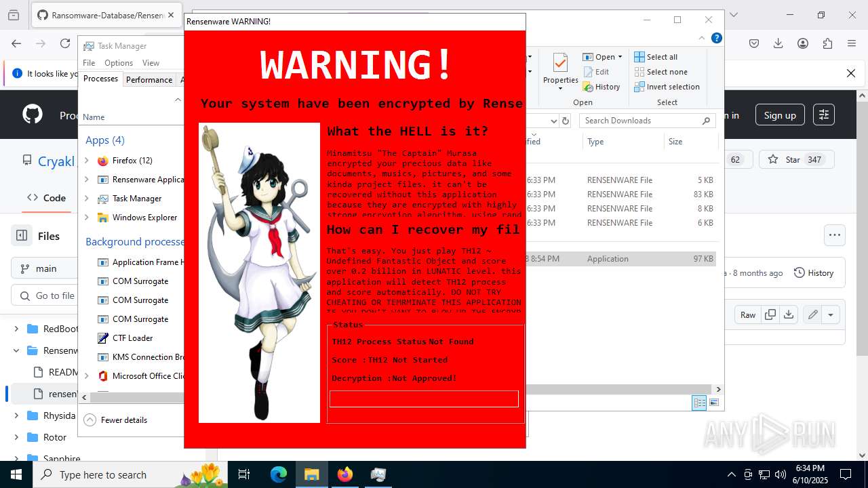Click File Explorer taskbar icon
The height and width of the screenshot is (488, 868).
click(311, 474)
